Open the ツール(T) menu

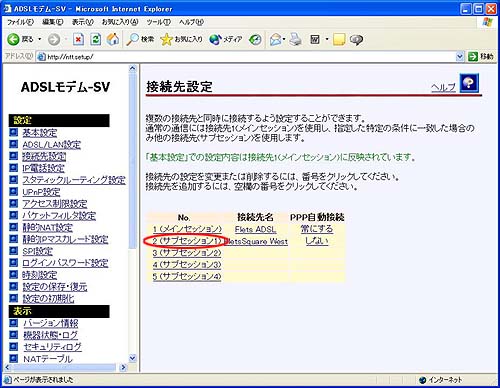tap(158, 22)
